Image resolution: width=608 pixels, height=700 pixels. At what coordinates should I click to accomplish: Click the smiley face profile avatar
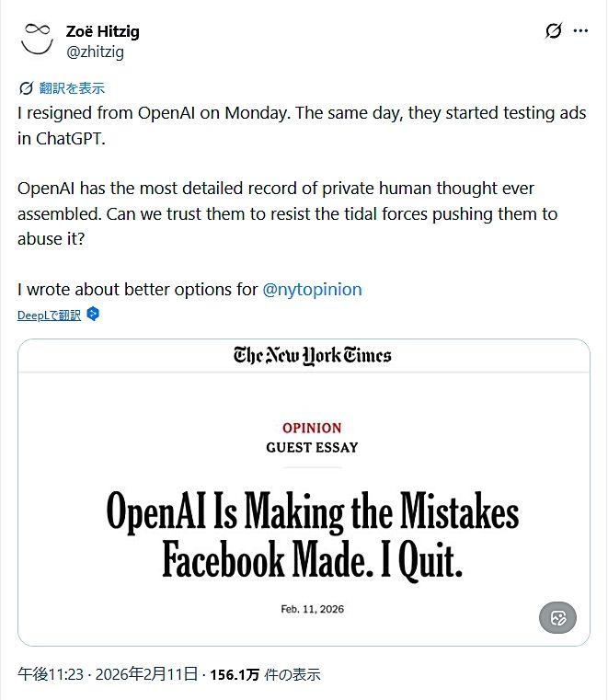(x=37, y=40)
